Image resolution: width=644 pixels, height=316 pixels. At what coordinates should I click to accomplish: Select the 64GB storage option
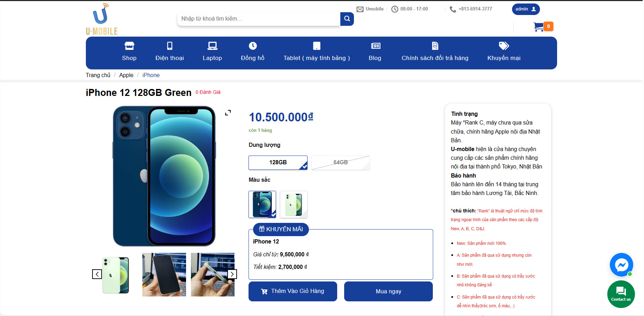(340, 163)
